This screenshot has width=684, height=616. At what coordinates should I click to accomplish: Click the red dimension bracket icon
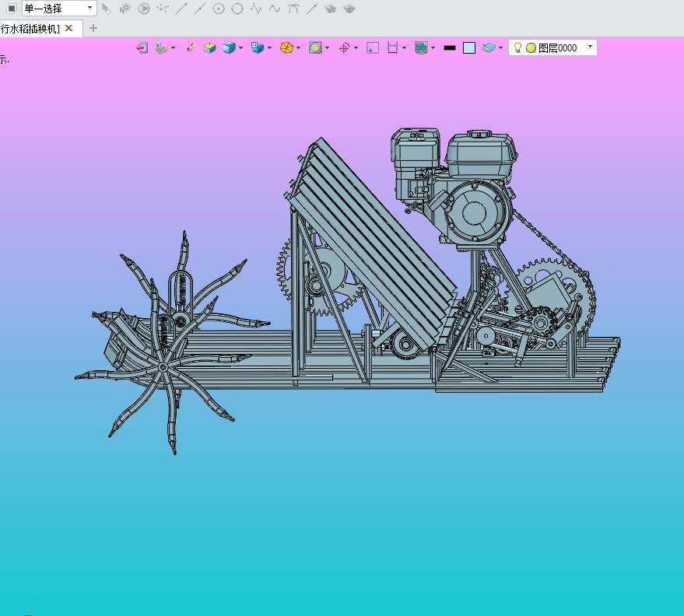[392, 47]
